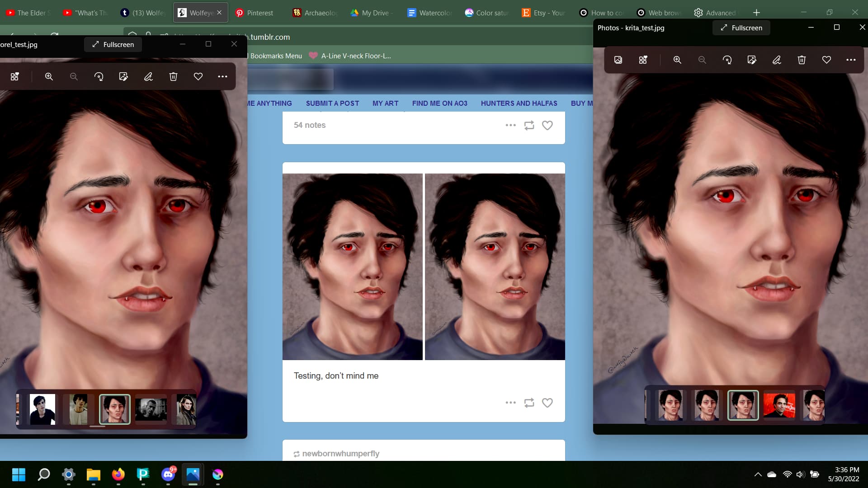Open the MY ART blog menu link
Image resolution: width=868 pixels, height=488 pixels.
pyautogui.click(x=385, y=103)
